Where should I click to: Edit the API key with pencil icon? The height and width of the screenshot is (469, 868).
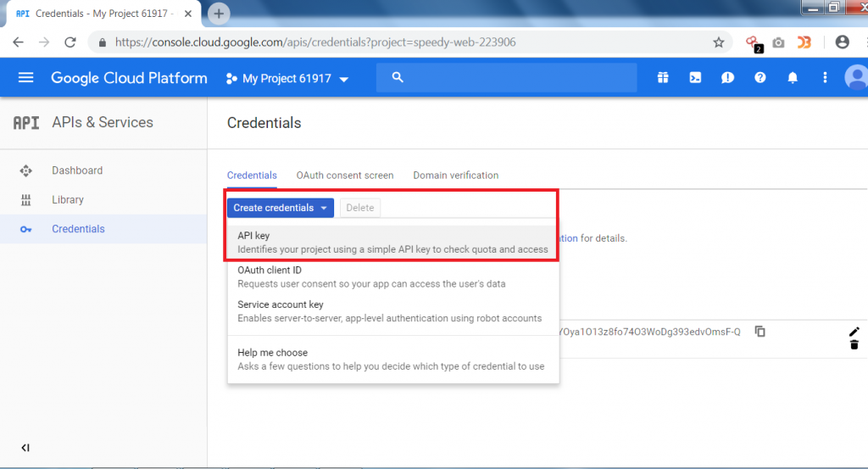854,332
